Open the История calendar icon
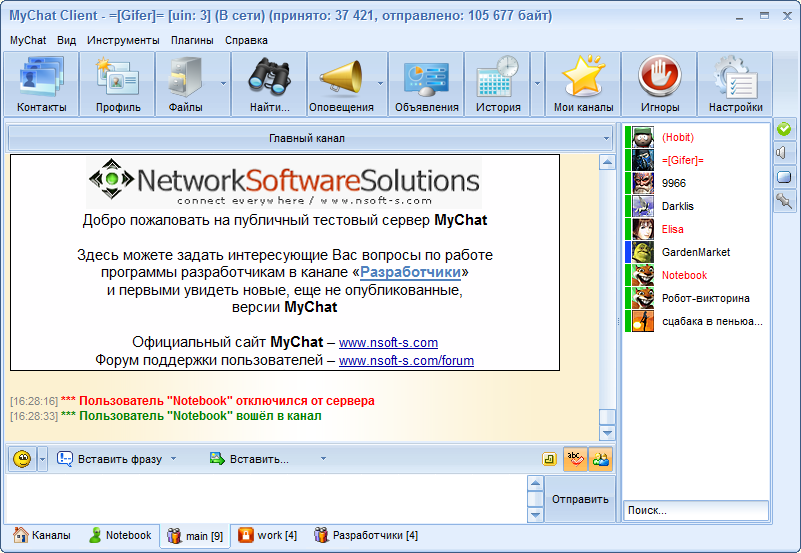The image size is (801, 553). pyautogui.click(x=498, y=77)
